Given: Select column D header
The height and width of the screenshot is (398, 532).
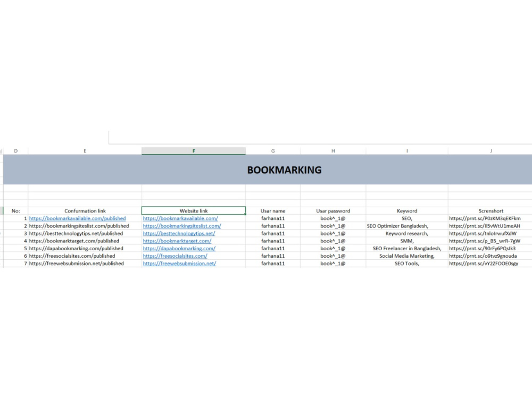Looking at the screenshot, I should pos(15,151).
